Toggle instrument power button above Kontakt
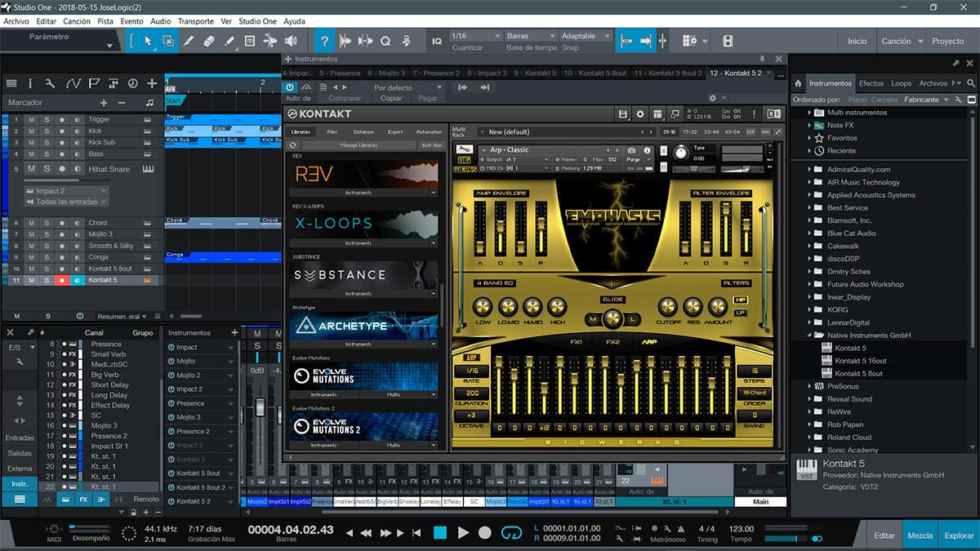This screenshot has width=980, height=551. 290,87
